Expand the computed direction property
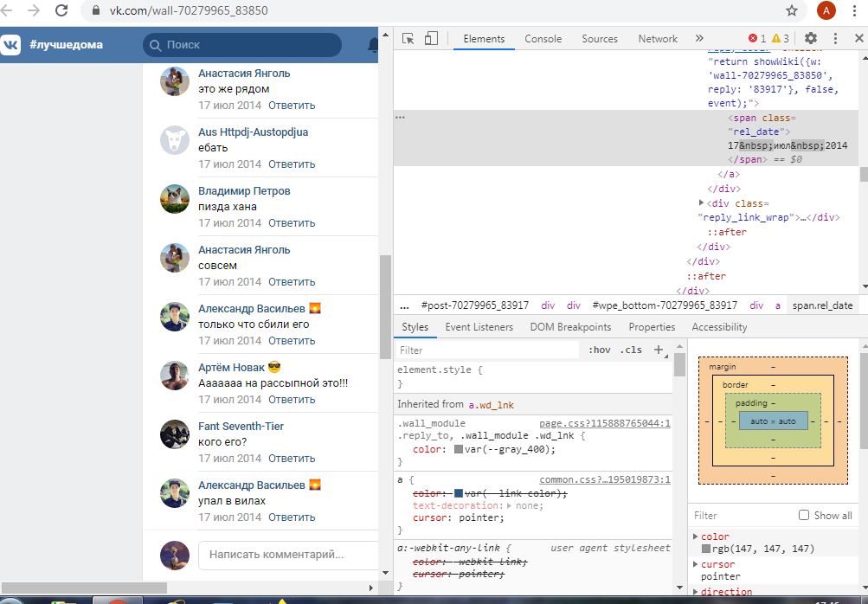Viewport: 868px width, 604px height. point(696,591)
